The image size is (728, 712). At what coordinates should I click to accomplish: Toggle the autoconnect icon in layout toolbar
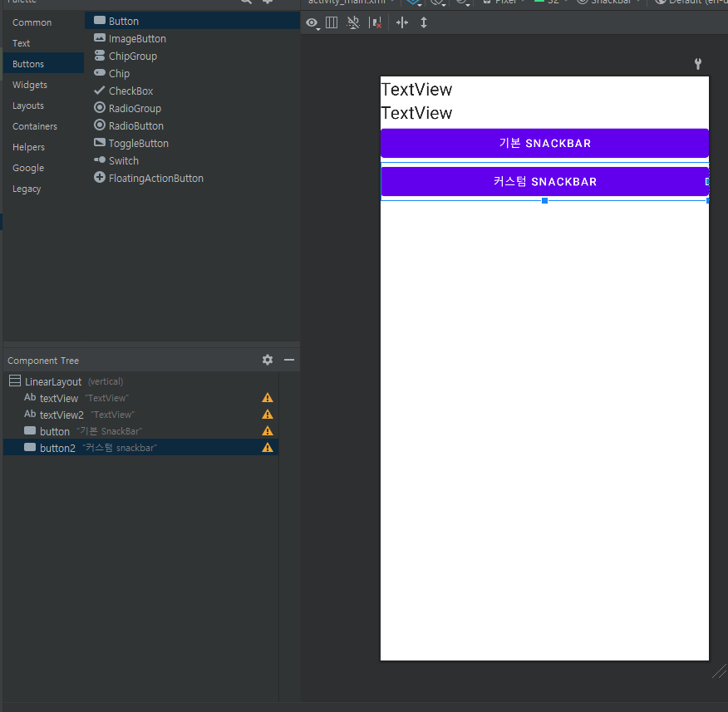pos(353,22)
